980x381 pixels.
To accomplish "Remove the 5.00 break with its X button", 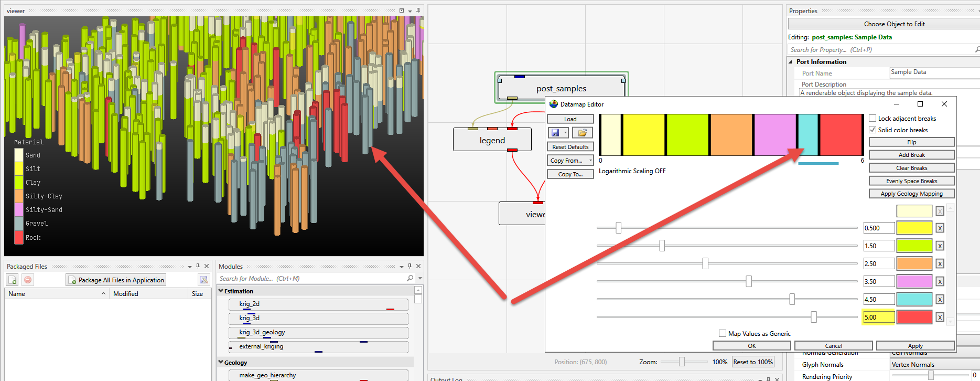I will (x=940, y=317).
